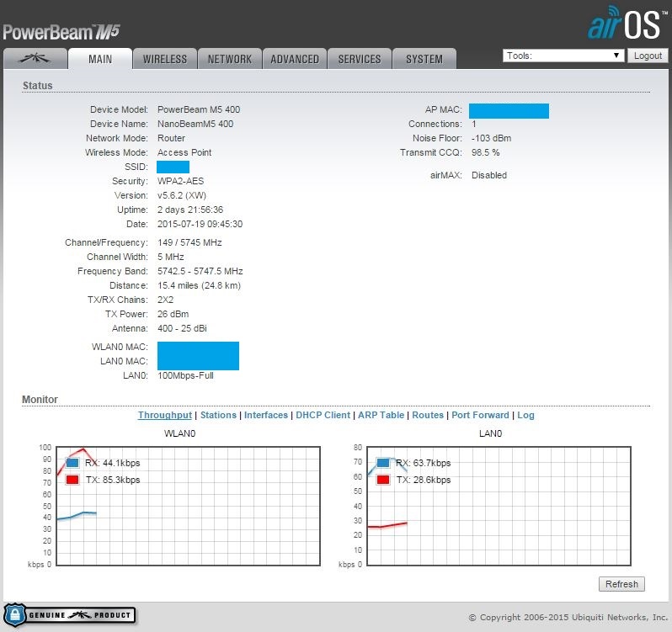Open the Routes monitor link
This screenshot has height=632, width=672.
tap(428, 415)
